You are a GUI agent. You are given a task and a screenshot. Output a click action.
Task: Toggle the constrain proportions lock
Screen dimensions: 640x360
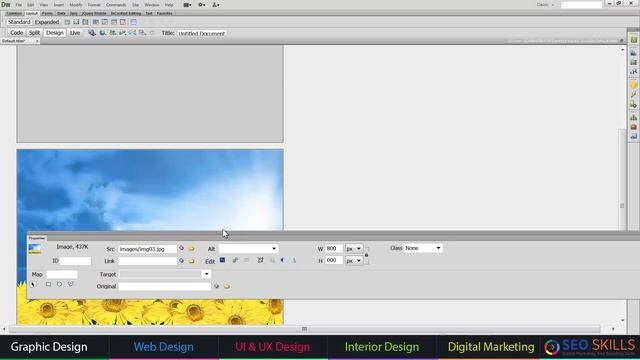coord(367,255)
